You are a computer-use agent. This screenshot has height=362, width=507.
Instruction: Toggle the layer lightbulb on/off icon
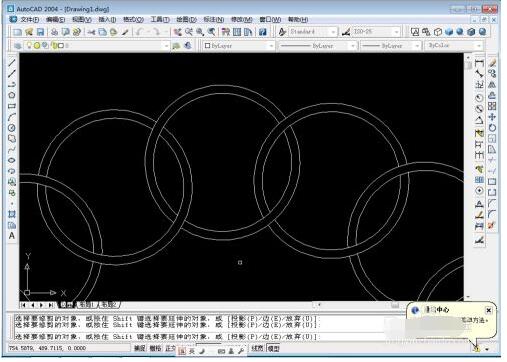point(29,45)
